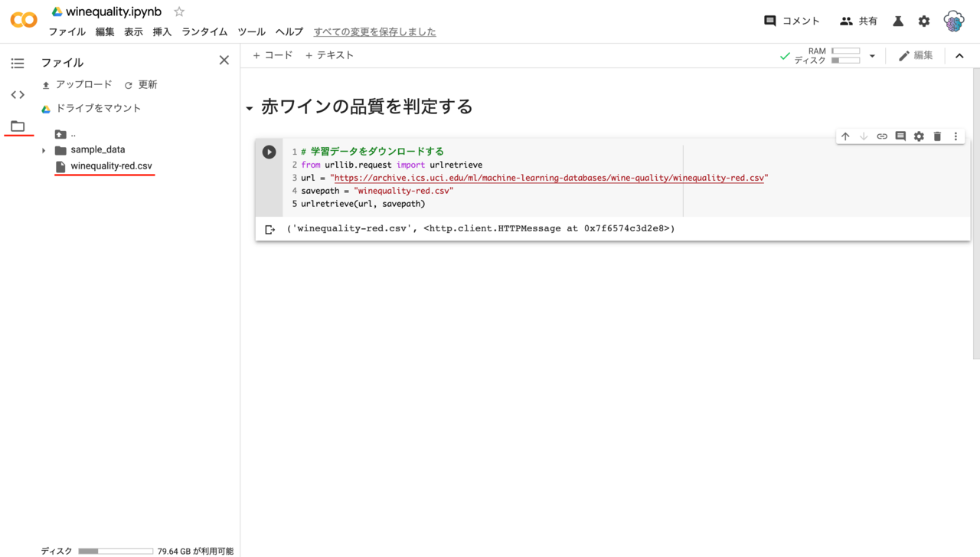This screenshot has width=980, height=557.
Task: Open the ランタイム menu
Action: click(x=204, y=32)
